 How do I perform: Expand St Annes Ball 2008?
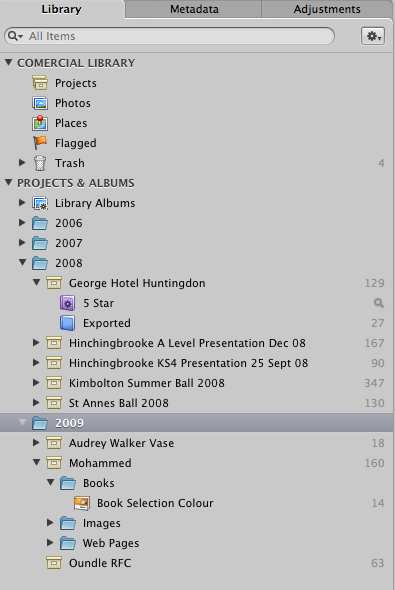[36, 402]
